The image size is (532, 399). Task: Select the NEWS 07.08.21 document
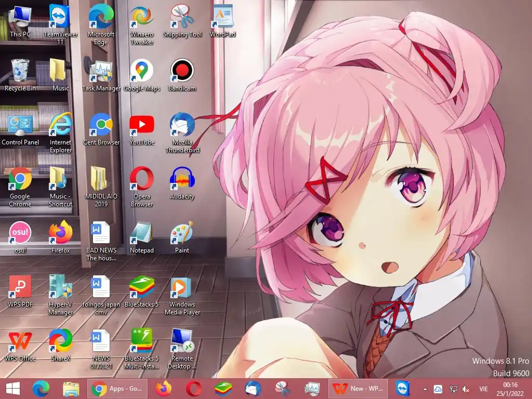[101, 349]
